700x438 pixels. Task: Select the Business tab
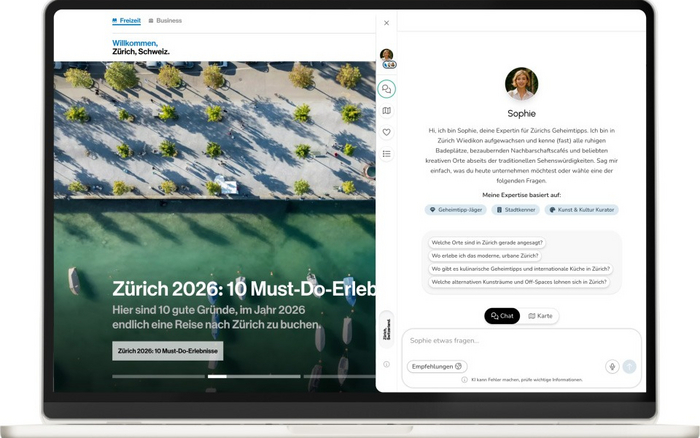(166, 20)
